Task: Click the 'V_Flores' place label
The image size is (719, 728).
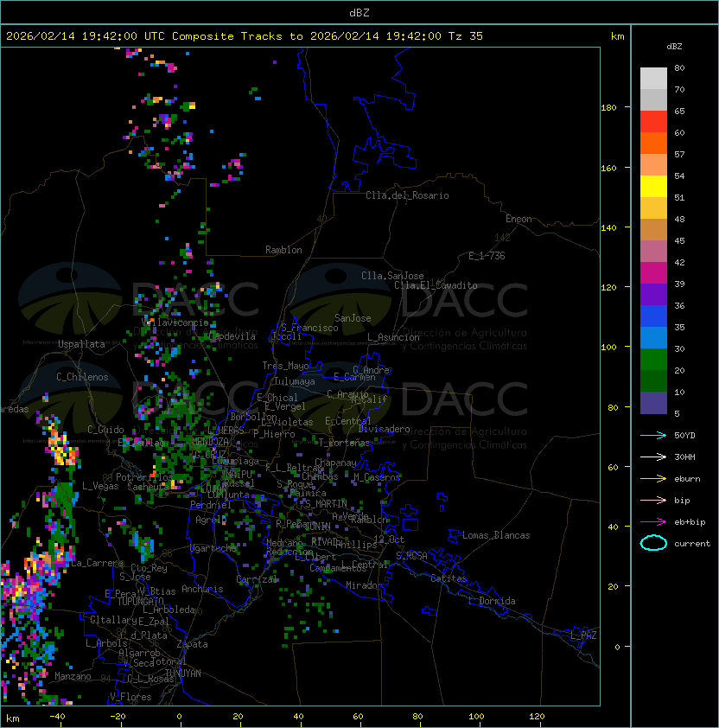Action: tap(130, 697)
